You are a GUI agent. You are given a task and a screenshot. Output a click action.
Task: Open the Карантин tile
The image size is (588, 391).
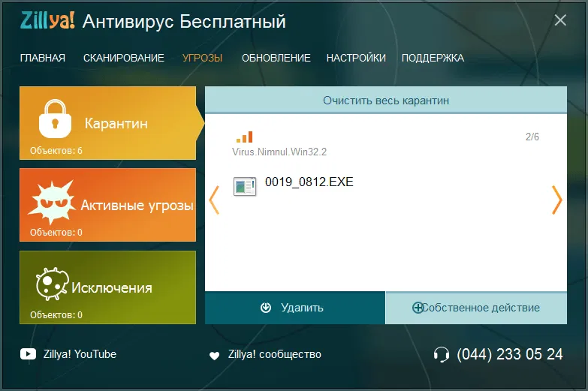tap(107, 123)
